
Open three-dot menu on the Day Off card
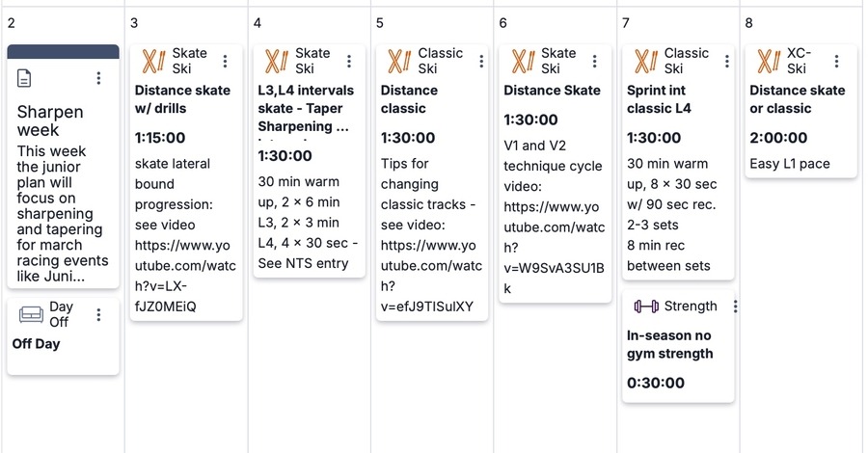pos(99,315)
